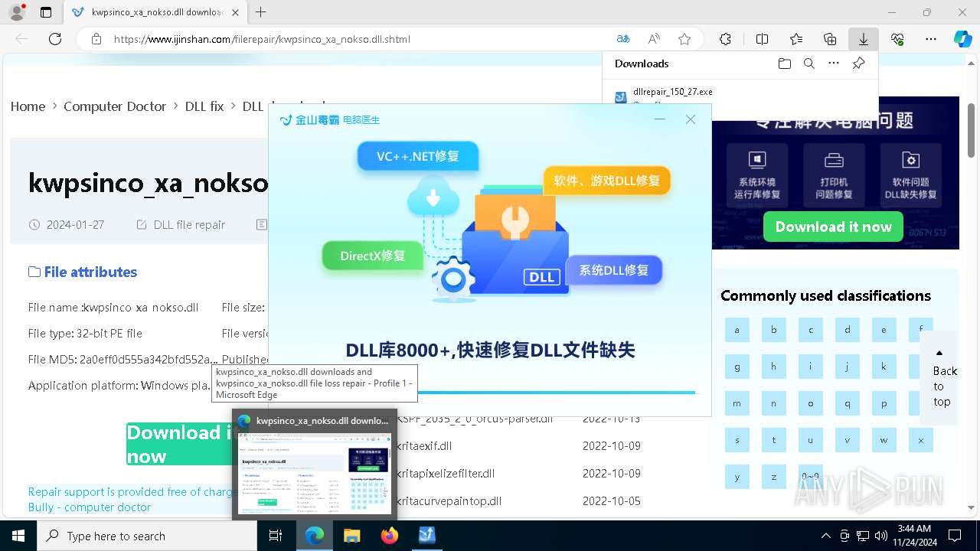Click the VC++.NET repair label
Image resolution: width=980 pixels, height=551 pixels.
tap(418, 156)
